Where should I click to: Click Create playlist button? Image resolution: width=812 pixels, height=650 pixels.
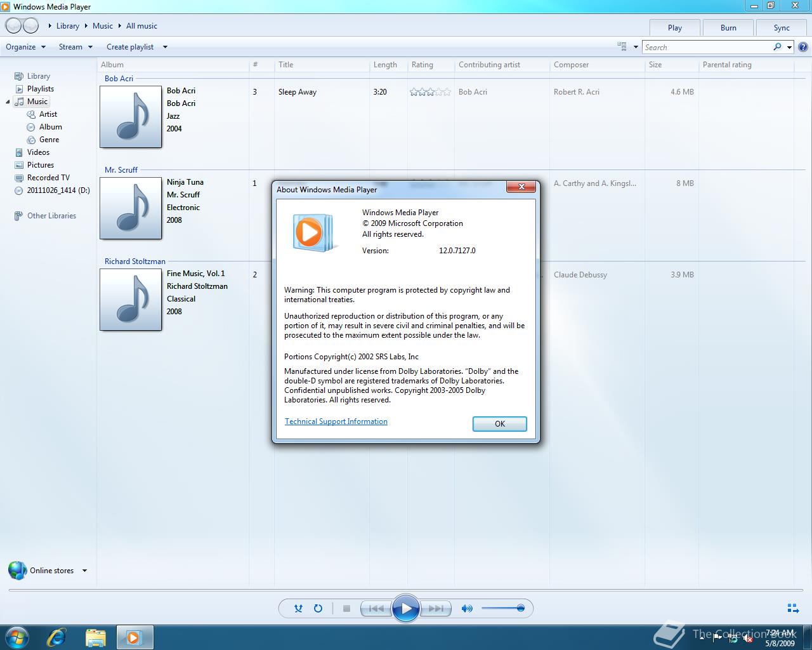click(x=130, y=47)
